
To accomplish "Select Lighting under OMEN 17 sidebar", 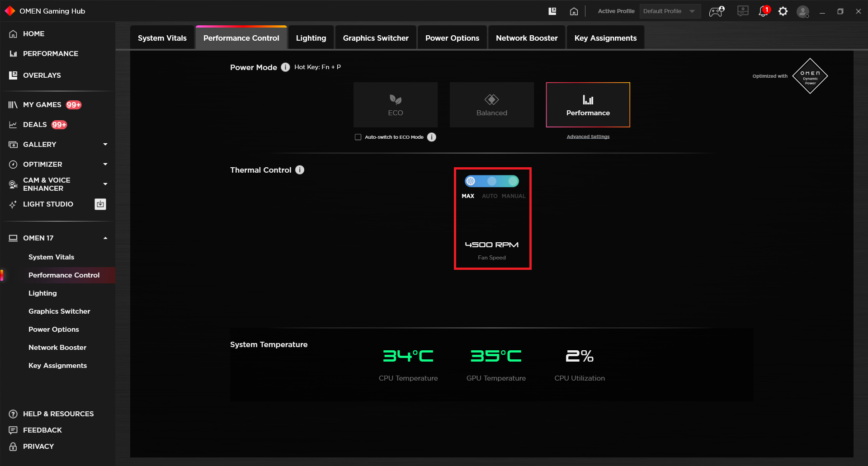I will pos(42,293).
